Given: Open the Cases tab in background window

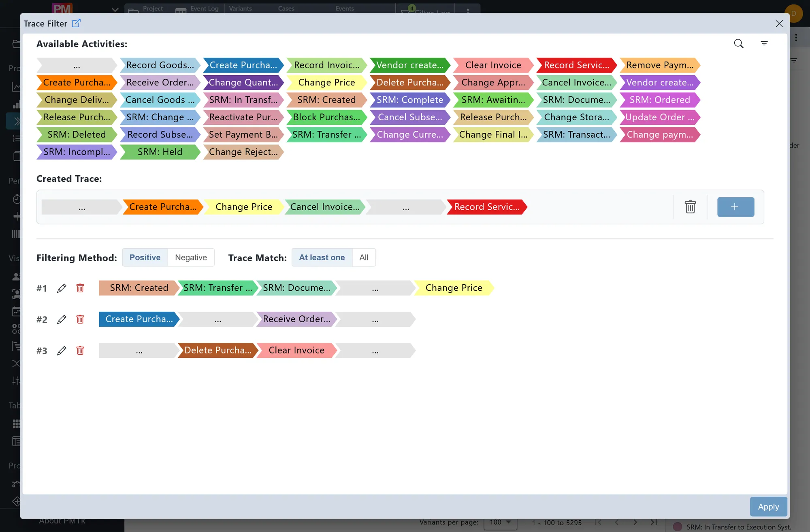Looking at the screenshot, I should tap(286, 9).
